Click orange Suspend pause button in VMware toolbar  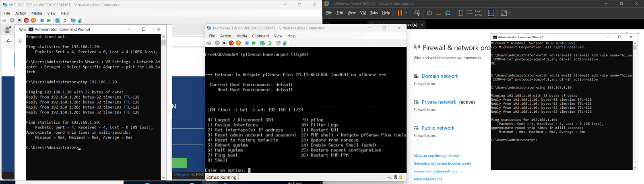(x=400, y=13)
